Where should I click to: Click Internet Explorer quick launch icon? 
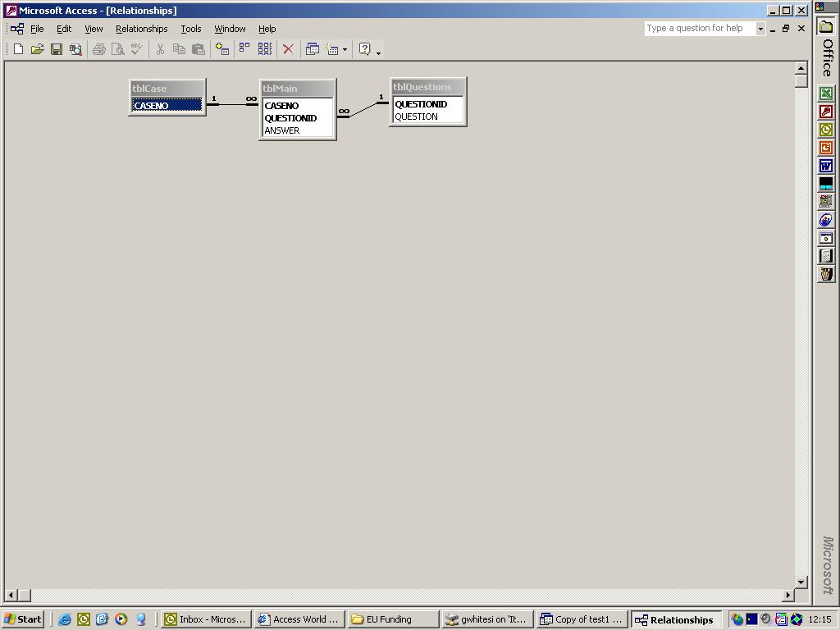coord(64,619)
